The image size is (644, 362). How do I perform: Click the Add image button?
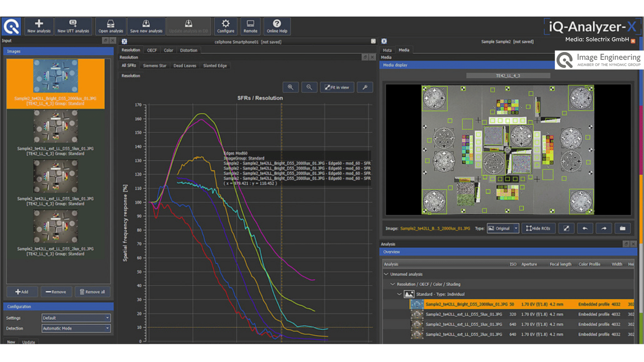pyautogui.click(x=22, y=292)
